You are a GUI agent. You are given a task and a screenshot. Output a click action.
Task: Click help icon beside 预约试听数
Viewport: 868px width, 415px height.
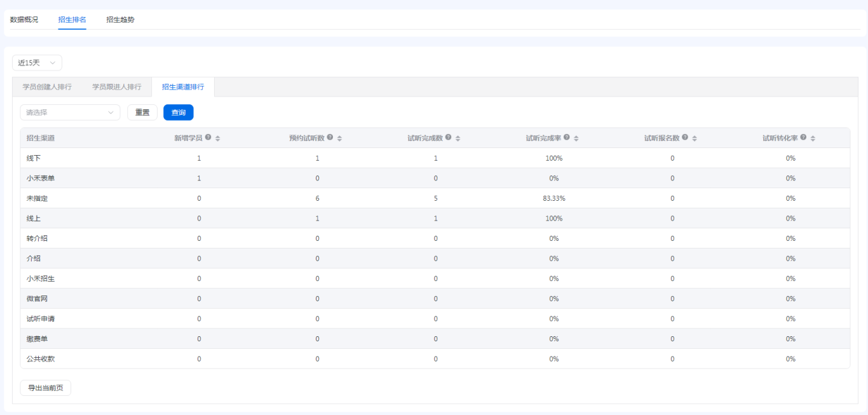tap(330, 138)
